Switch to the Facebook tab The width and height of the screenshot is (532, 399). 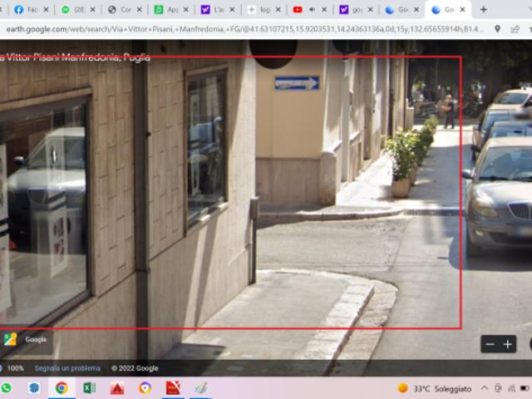tap(25, 10)
